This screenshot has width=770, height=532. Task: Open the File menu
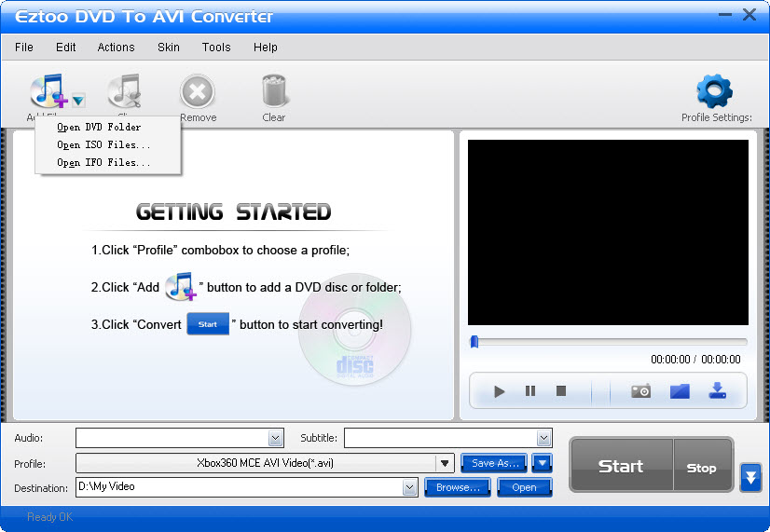click(x=24, y=48)
